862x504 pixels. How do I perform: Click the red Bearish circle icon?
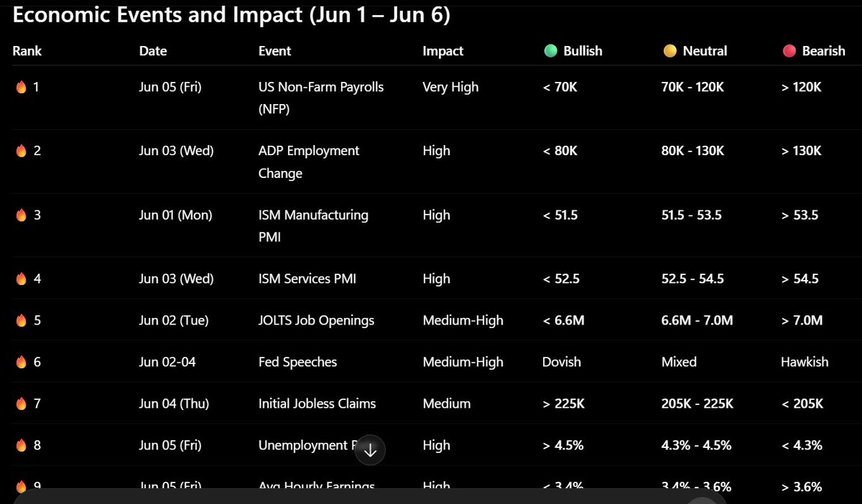pyautogui.click(x=789, y=51)
